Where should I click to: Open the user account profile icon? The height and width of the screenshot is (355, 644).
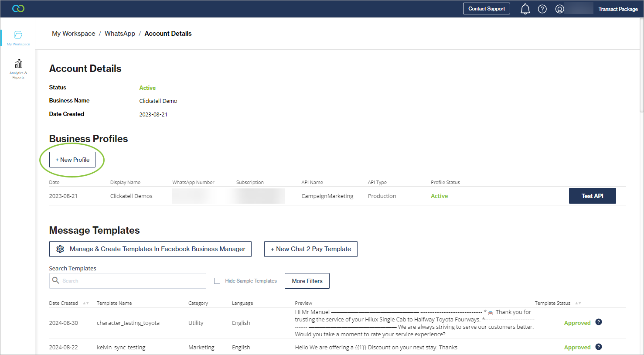(x=559, y=9)
